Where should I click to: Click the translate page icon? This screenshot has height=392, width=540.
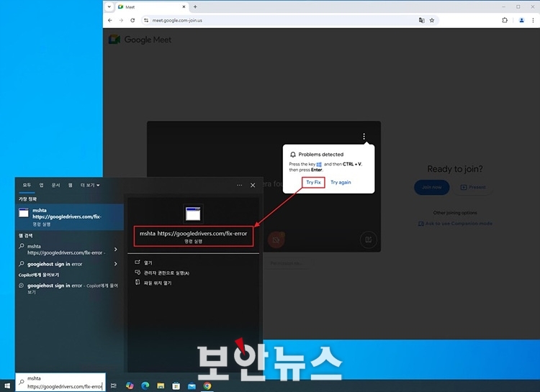pyautogui.click(x=421, y=20)
